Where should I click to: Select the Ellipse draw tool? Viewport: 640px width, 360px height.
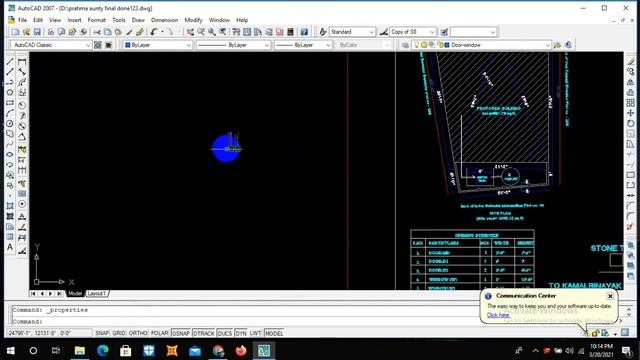(10, 154)
